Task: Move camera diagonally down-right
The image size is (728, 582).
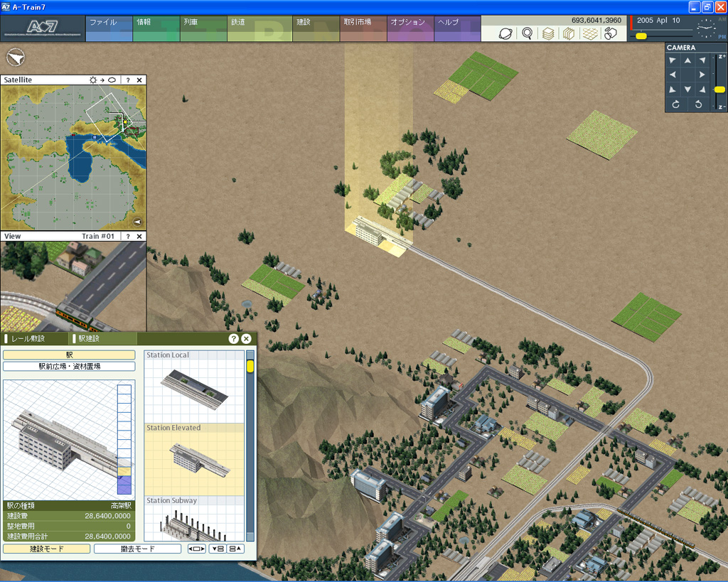Action: coord(702,89)
